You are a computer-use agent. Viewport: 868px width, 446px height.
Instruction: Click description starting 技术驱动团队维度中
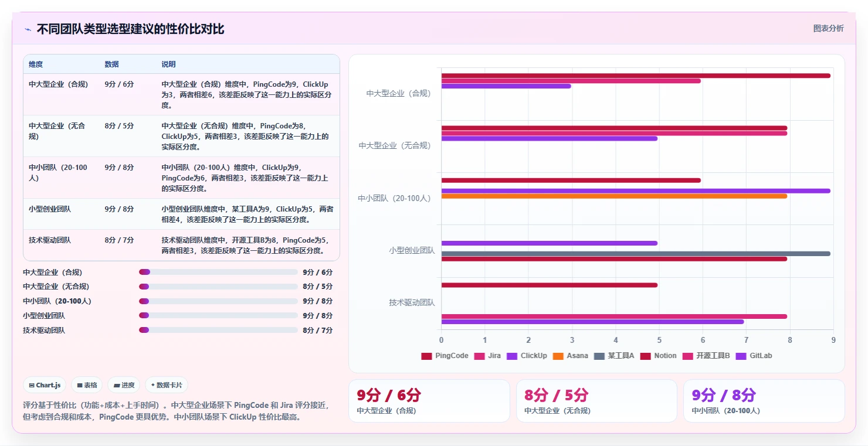[x=247, y=246]
